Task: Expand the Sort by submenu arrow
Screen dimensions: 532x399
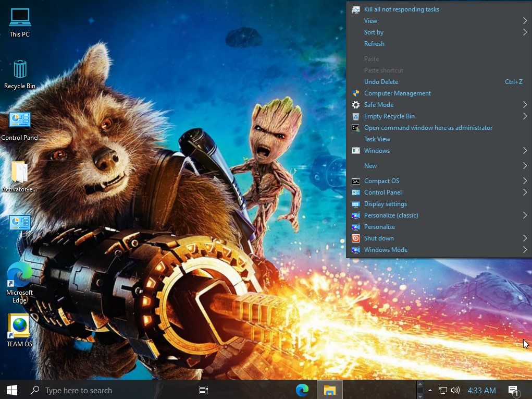Action: pyautogui.click(x=525, y=32)
